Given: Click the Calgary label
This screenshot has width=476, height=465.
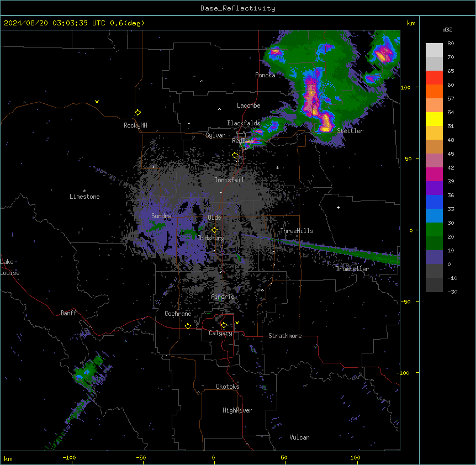Looking at the screenshot, I should pos(220,333).
